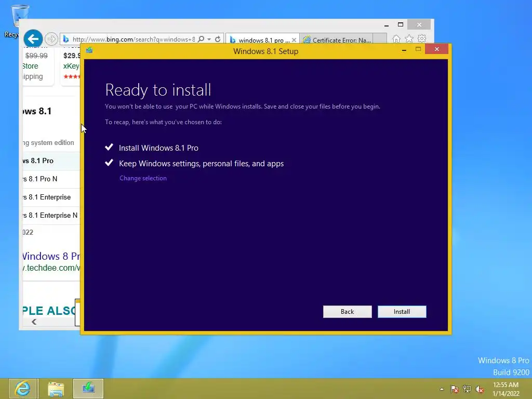Click the Install button in Setup
Viewport: 532px width, 399px height.
pyautogui.click(x=402, y=312)
